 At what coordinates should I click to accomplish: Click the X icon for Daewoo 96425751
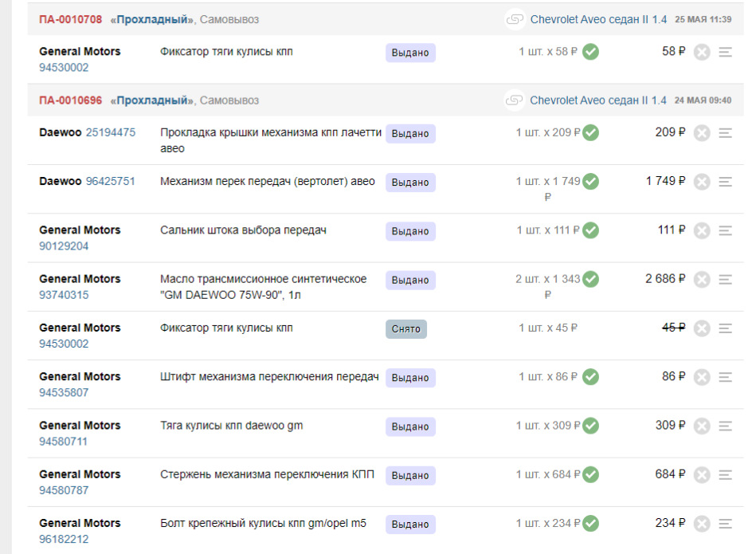pos(702,182)
